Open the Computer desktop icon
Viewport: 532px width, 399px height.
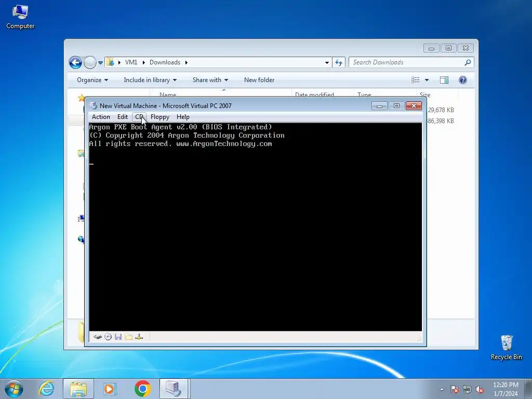pyautogui.click(x=20, y=17)
